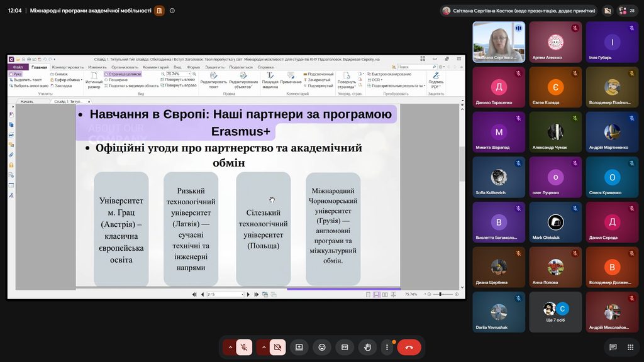The image size is (644, 362).
Task: Click meeting details info icon near title
Action: [x=172, y=11]
